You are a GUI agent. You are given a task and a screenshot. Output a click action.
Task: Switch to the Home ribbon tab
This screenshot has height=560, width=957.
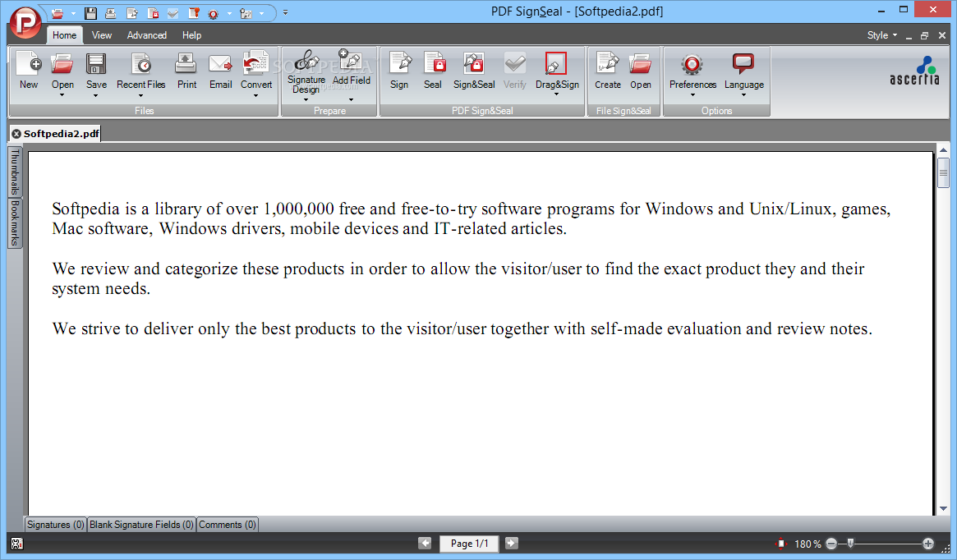pyautogui.click(x=64, y=35)
